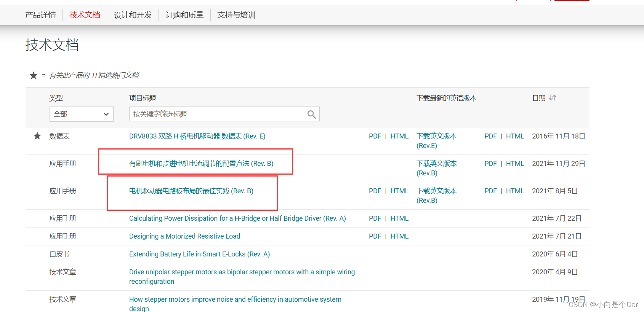This screenshot has width=644, height=312.
Task: Click the date 2016年 11月 18日
Action: point(559,136)
